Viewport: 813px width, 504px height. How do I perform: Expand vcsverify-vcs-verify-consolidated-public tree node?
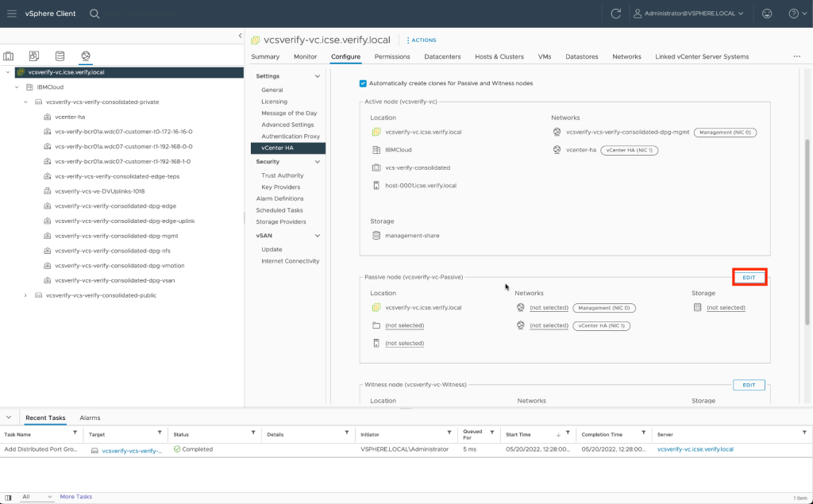(x=26, y=295)
